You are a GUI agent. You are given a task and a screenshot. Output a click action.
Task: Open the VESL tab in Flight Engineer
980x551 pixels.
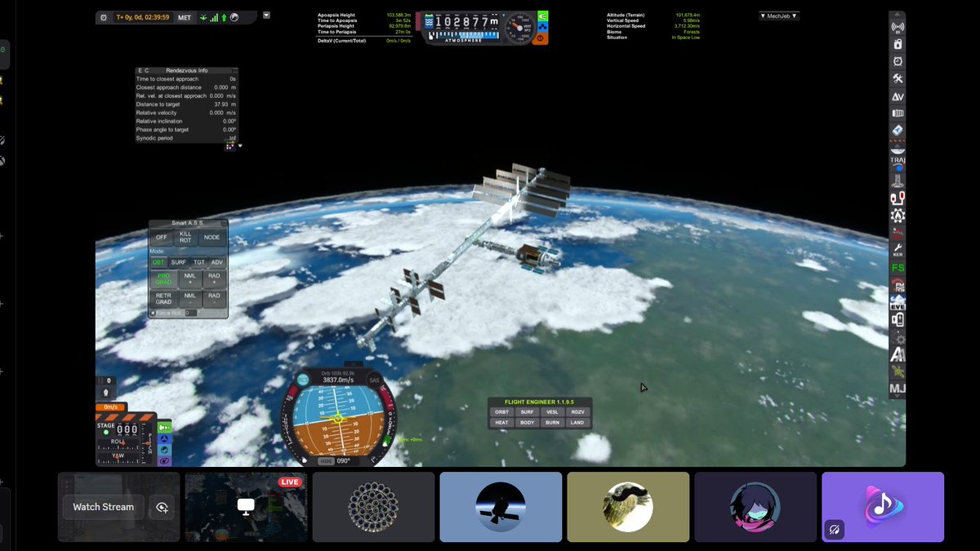pos(552,412)
